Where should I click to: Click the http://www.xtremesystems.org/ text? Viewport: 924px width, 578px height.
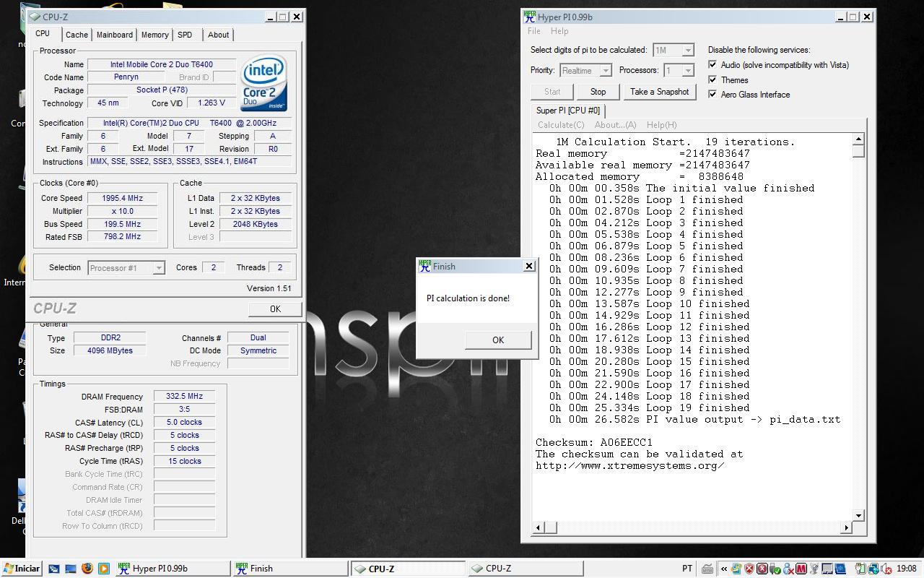click(629, 465)
